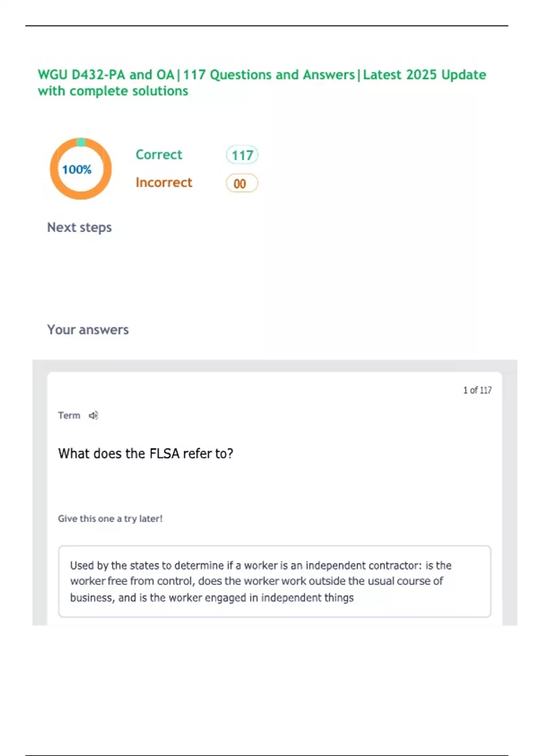Screen dimensions: 534x756
Task: Open the Next steps section heading
Action: (x=79, y=227)
